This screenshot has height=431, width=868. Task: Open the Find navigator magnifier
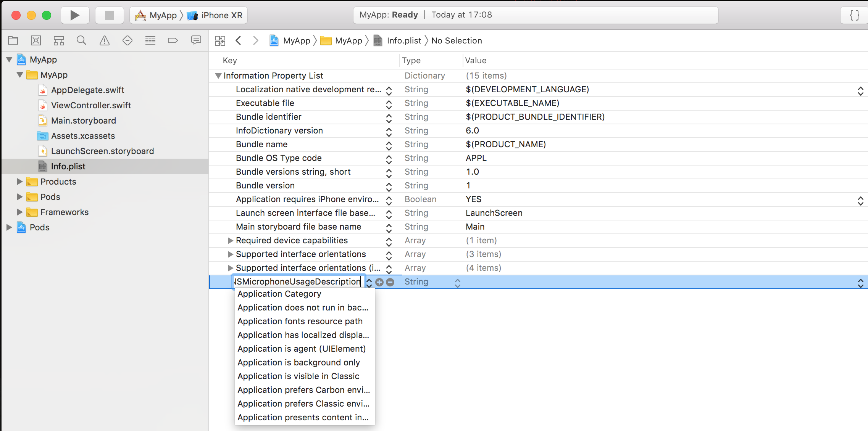[81, 40]
